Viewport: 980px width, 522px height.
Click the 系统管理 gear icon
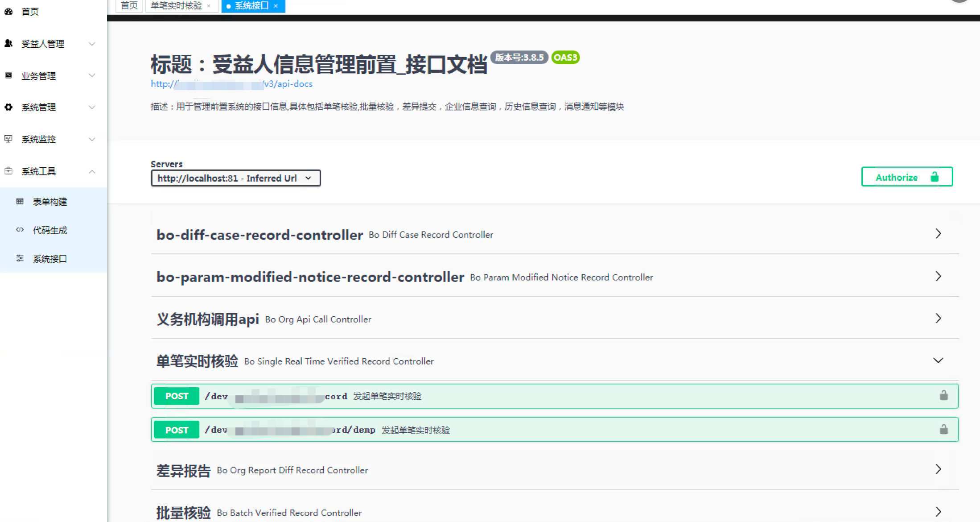tap(8, 107)
